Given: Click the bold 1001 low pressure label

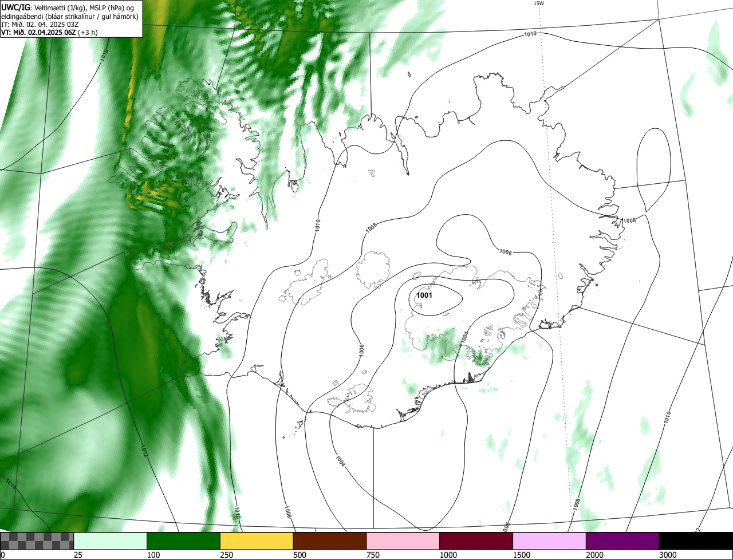Looking at the screenshot, I should tap(424, 295).
